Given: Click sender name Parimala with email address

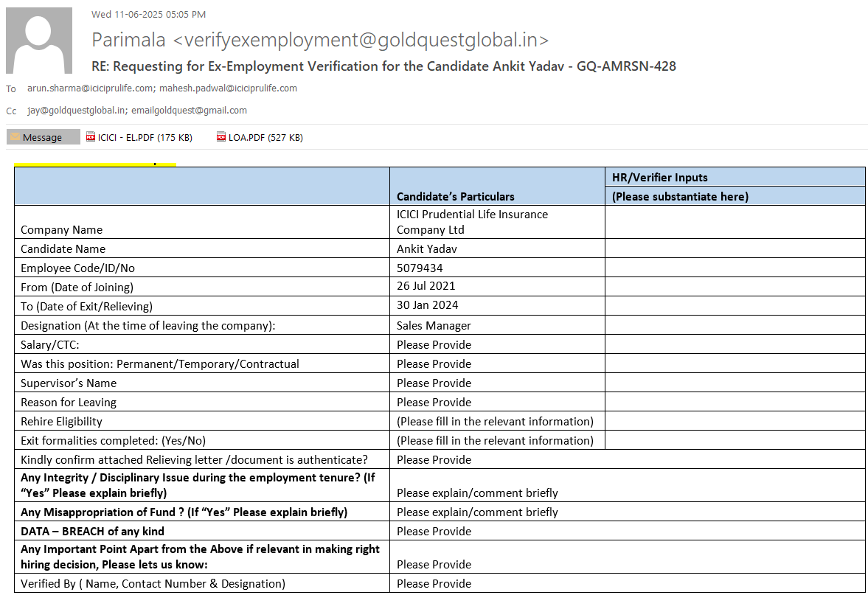Looking at the screenshot, I should [320, 40].
